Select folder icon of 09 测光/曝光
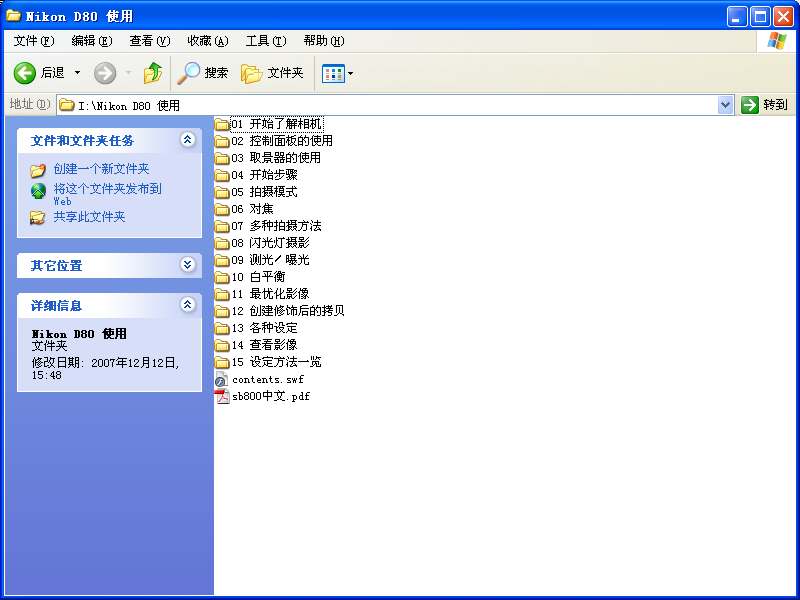800x600 pixels. 222,260
